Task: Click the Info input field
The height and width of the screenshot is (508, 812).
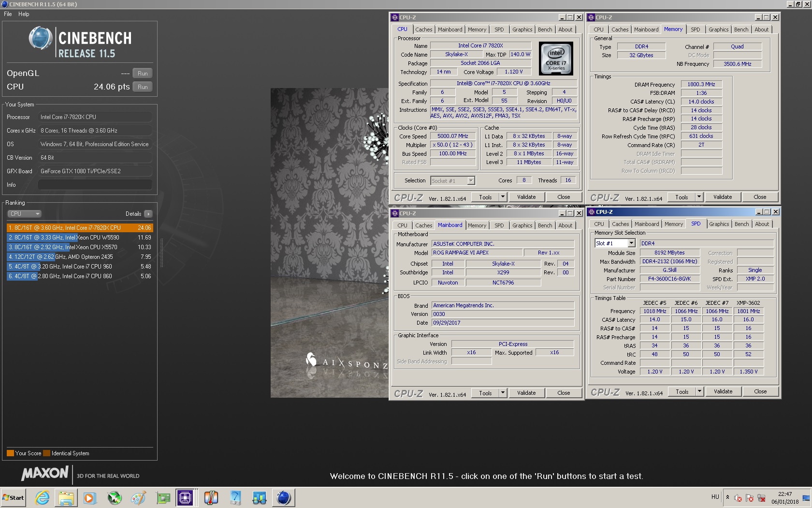Action: tap(95, 185)
